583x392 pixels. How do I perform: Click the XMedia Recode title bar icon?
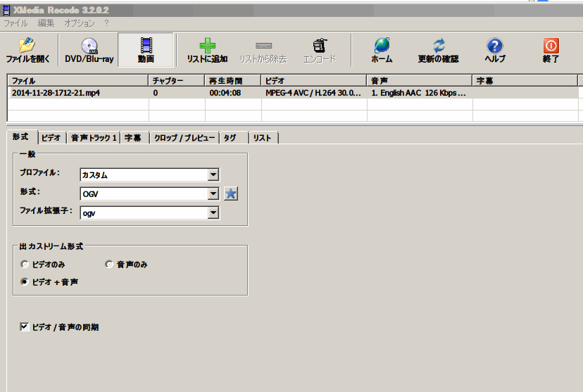(x=6, y=10)
